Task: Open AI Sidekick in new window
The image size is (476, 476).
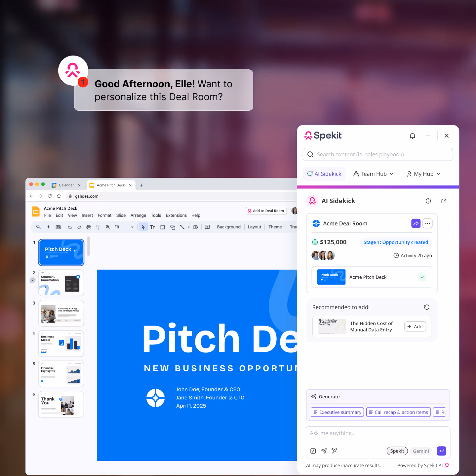Action: coord(444,201)
